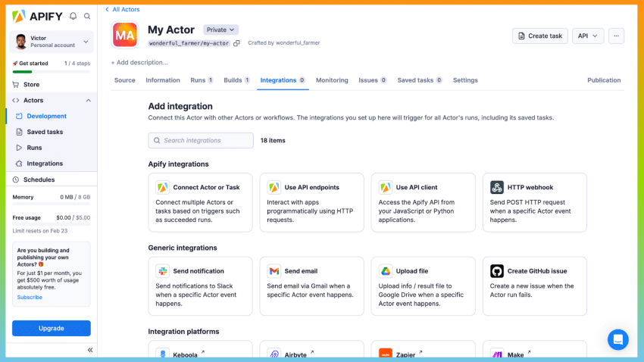Switch to the Builds tab
The image size is (644, 362).
click(x=236, y=80)
